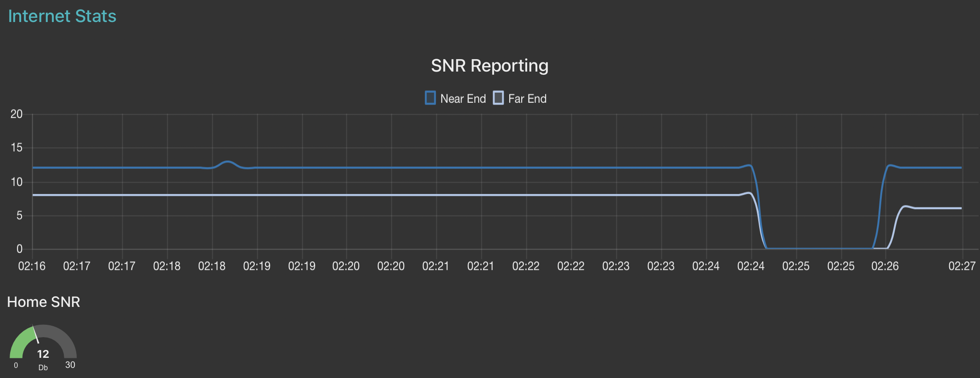
Task: Click the Near End line bump after 02:18
Action: click(x=228, y=162)
